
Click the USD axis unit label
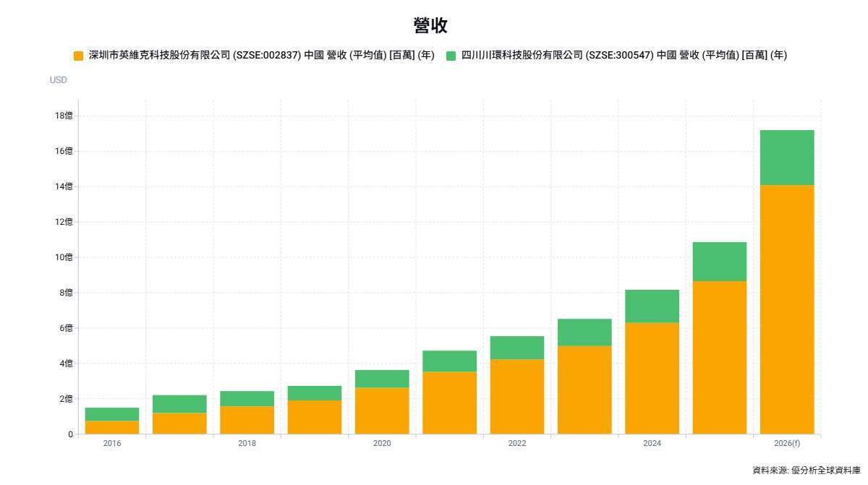pyautogui.click(x=59, y=80)
